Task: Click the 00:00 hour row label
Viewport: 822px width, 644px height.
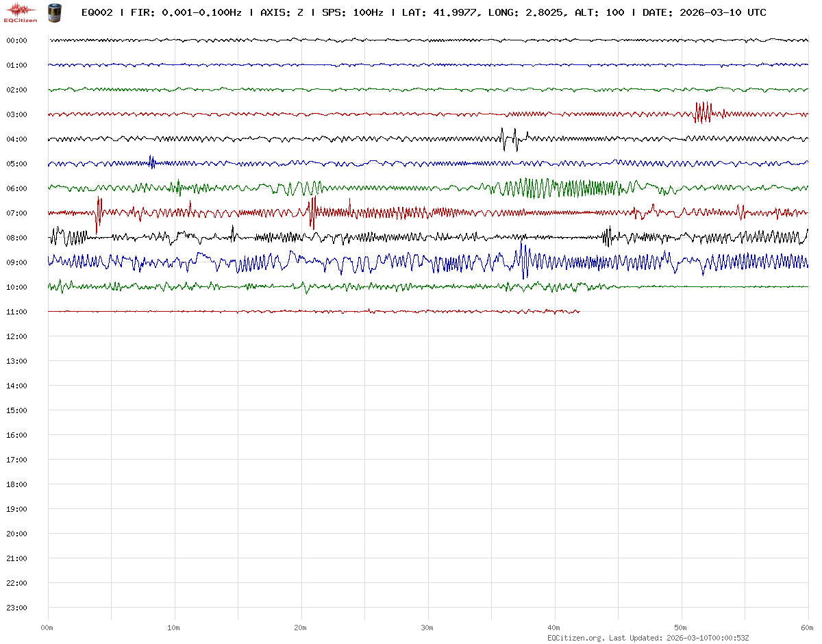Action: [x=16, y=40]
